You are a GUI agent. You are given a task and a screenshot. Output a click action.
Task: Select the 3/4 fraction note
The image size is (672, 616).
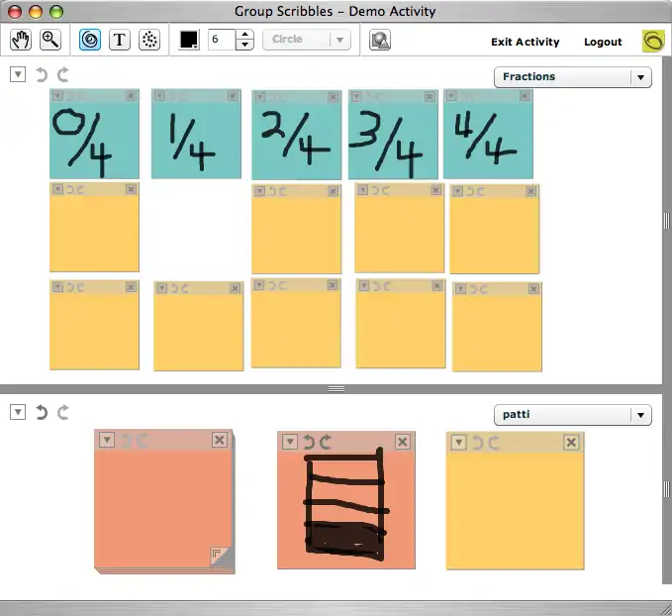click(392, 144)
